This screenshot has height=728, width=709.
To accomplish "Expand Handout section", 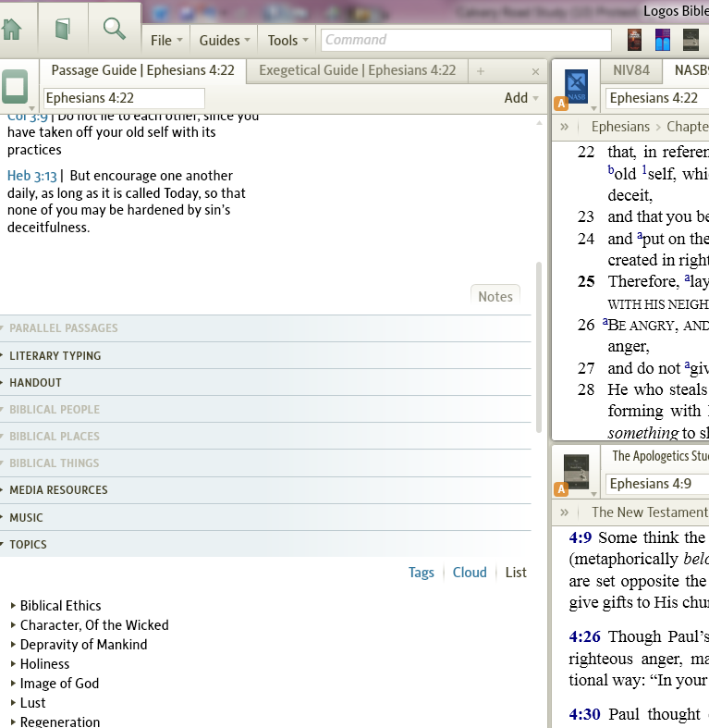I will tap(265, 383).
